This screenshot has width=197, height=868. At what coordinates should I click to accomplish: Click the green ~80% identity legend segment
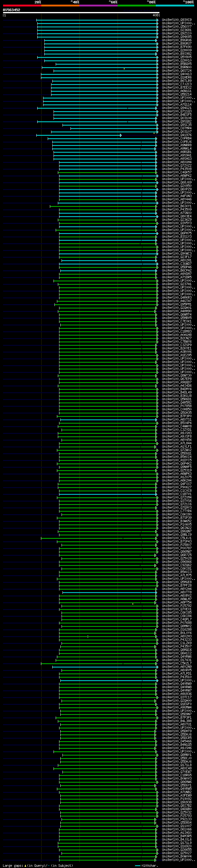(x=137, y=6)
